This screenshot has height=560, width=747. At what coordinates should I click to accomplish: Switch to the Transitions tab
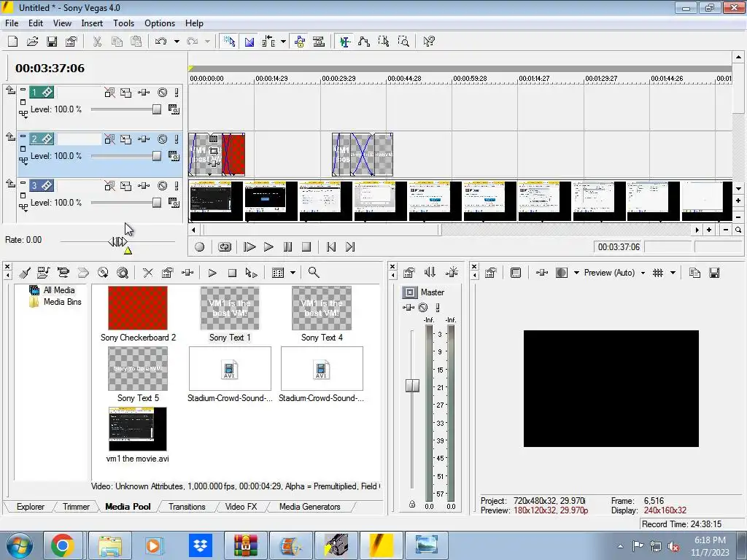tap(187, 507)
